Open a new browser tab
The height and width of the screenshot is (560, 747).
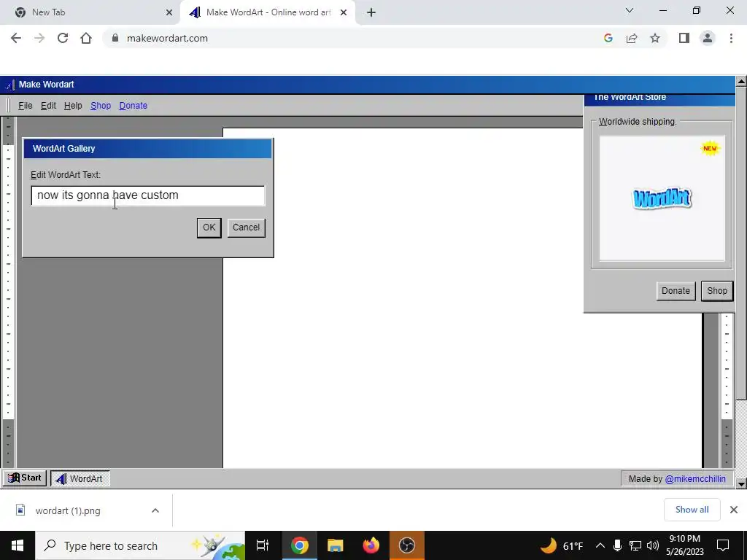point(371,12)
